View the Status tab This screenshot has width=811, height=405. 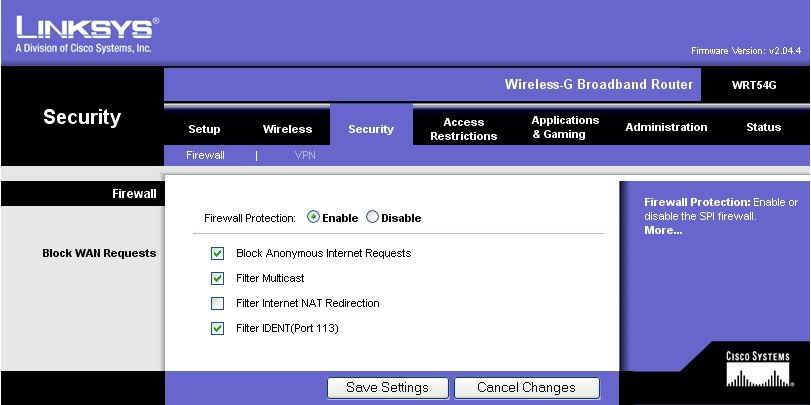pyautogui.click(x=763, y=127)
